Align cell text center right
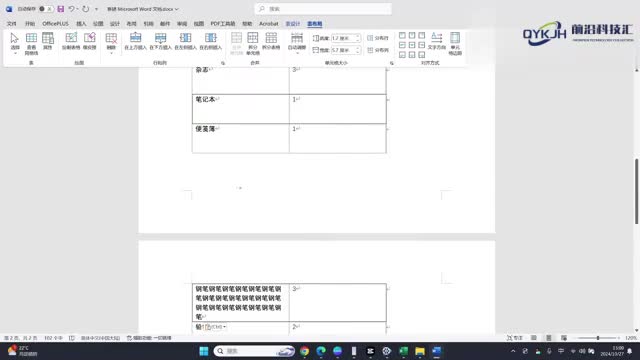This screenshot has width=640, height=360. pyautogui.click(x=422, y=45)
